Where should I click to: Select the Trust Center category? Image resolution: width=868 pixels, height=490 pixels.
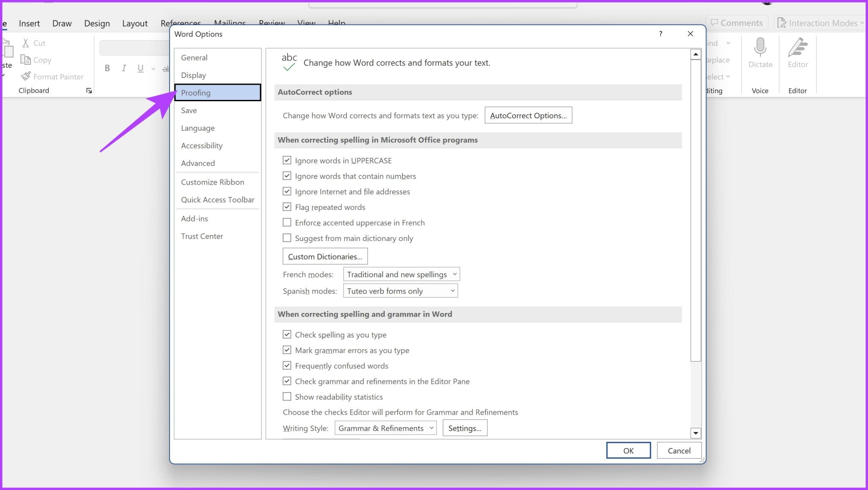click(202, 236)
